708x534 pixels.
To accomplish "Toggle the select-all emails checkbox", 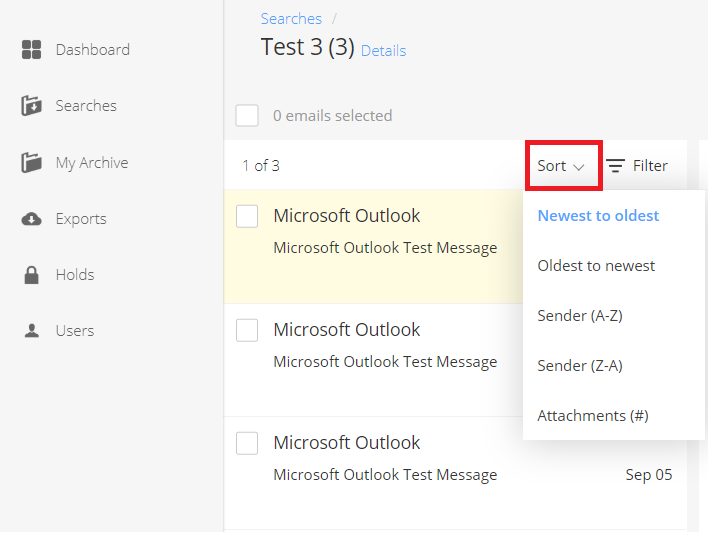I will click(x=247, y=116).
